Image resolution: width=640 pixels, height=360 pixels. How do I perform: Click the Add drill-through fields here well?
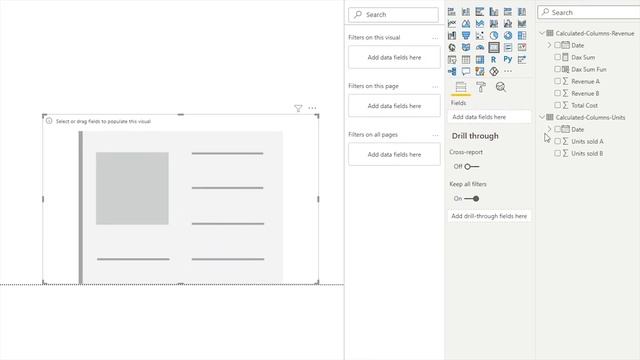pos(489,216)
